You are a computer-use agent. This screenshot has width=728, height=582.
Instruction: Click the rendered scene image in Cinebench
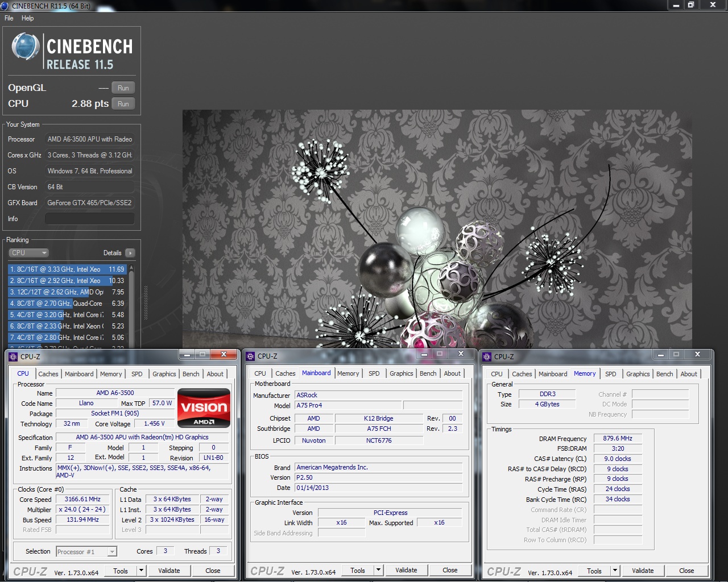(x=437, y=228)
